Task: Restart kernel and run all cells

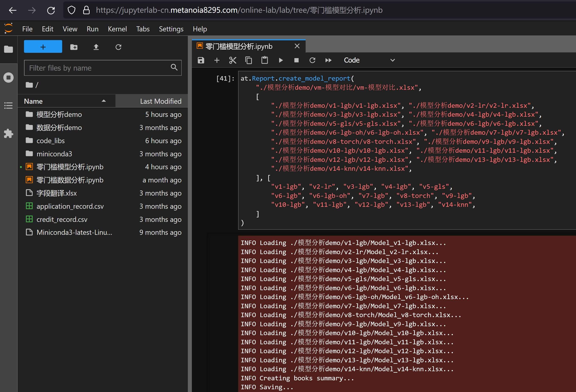Action: (328, 60)
